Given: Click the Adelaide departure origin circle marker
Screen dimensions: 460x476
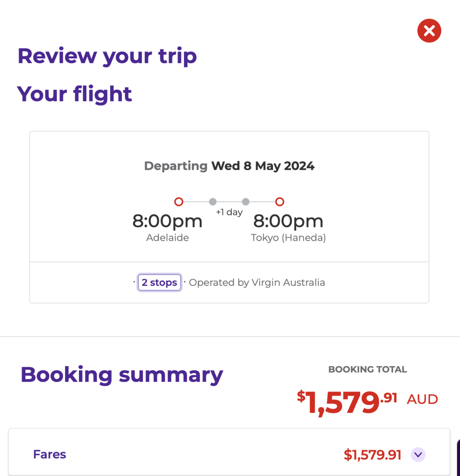Looking at the screenshot, I should pyautogui.click(x=179, y=202).
